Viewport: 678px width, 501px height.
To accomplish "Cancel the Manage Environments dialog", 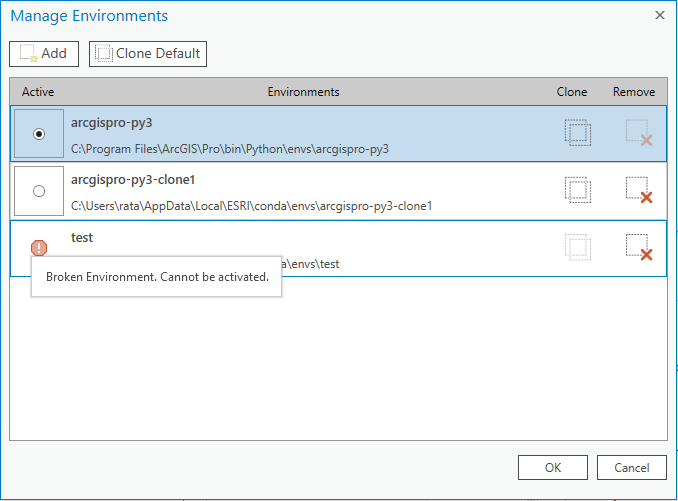I will tap(631, 467).
